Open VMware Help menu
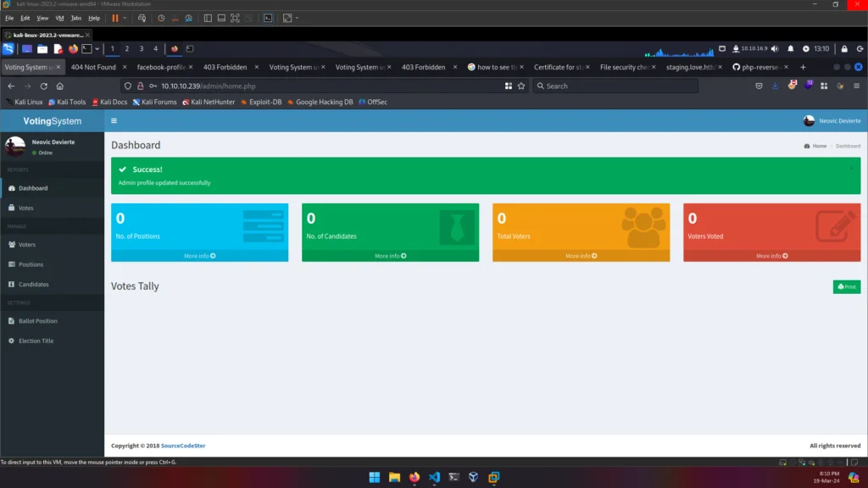The height and width of the screenshot is (488, 868). [94, 19]
